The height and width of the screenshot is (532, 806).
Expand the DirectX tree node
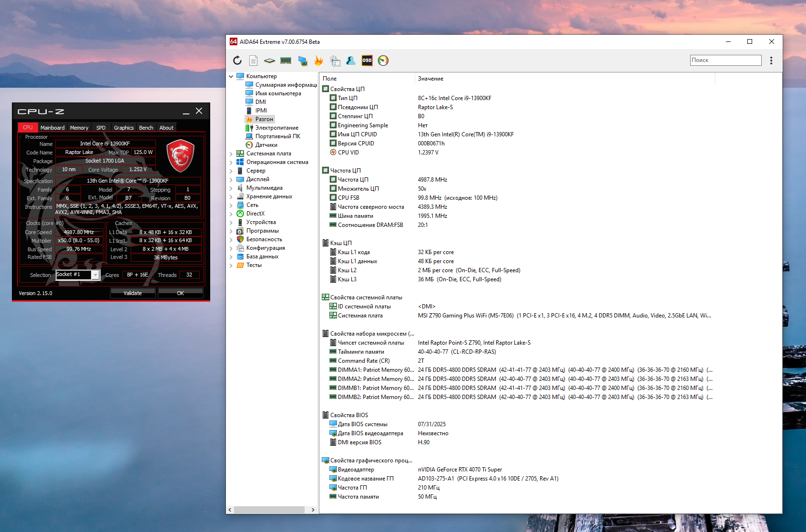coord(231,214)
